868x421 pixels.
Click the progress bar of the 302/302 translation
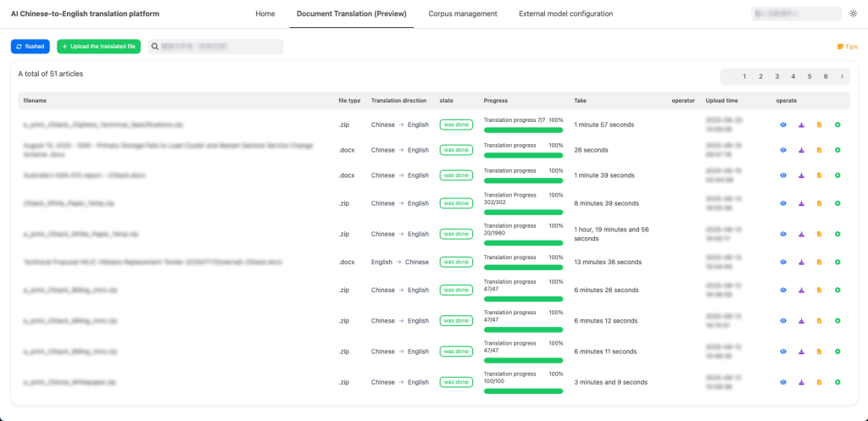[523, 212]
